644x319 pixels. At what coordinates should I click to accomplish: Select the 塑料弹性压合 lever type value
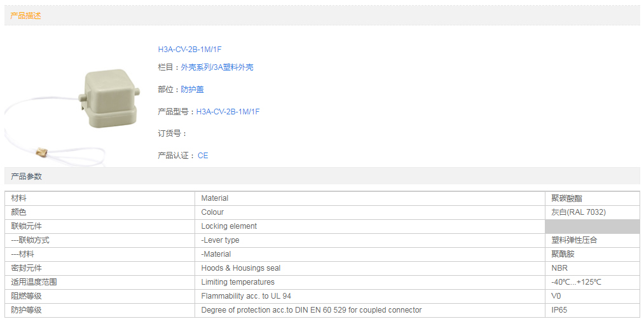[574, 240]
